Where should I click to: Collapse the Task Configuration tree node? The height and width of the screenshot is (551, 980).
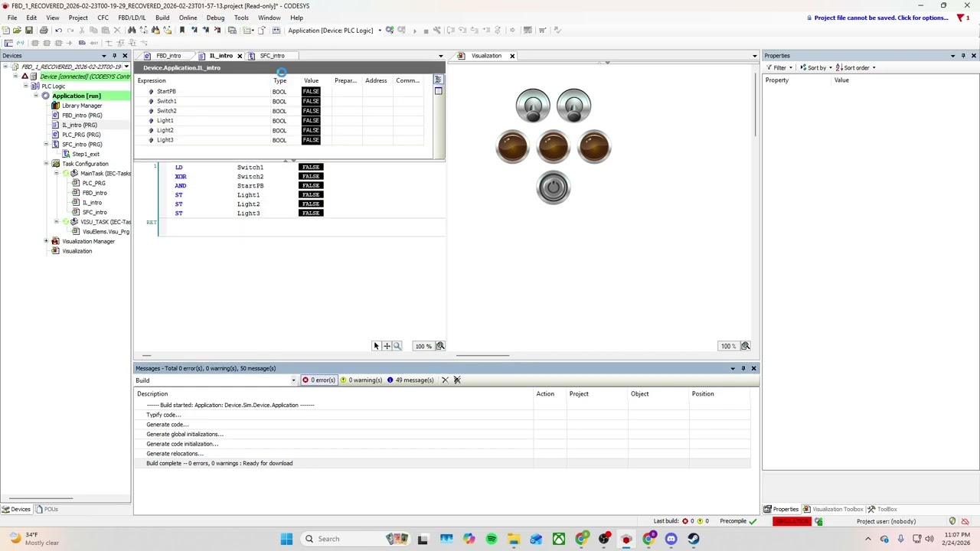(x=46, y=164)
